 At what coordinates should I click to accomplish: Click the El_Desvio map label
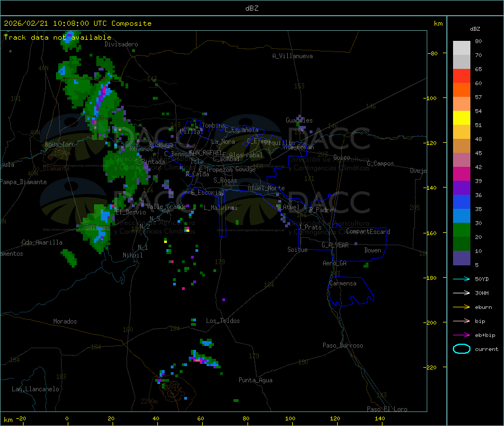130,212
